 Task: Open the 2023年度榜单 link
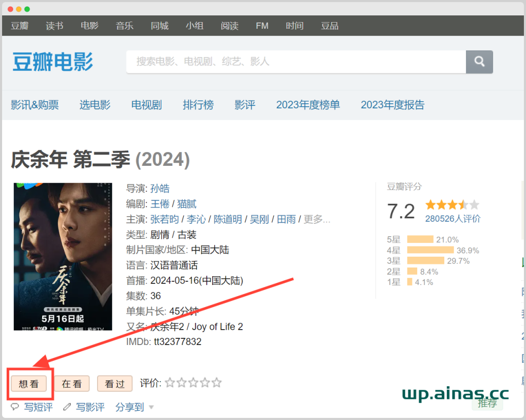click(x=308, y=105)
